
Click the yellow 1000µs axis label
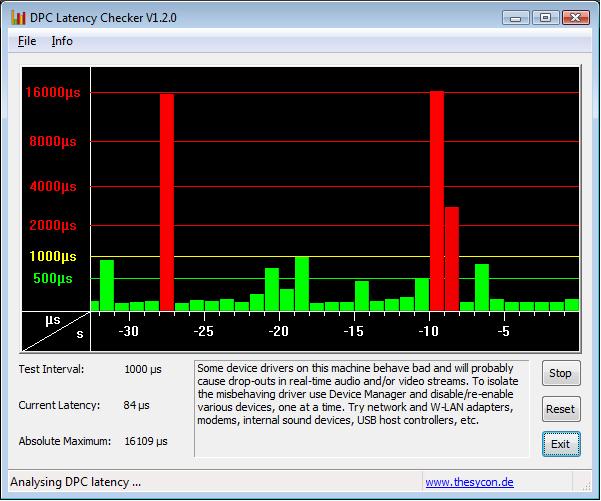click(53, 256)
